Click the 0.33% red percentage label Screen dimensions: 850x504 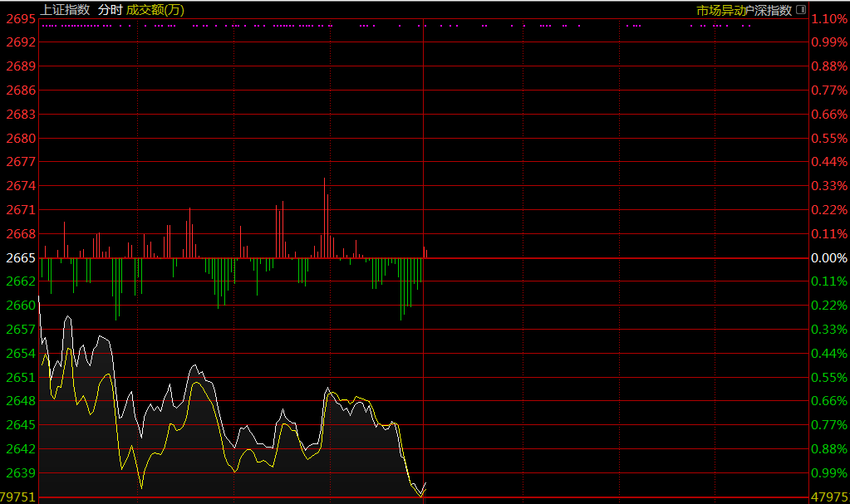point(828,186)
